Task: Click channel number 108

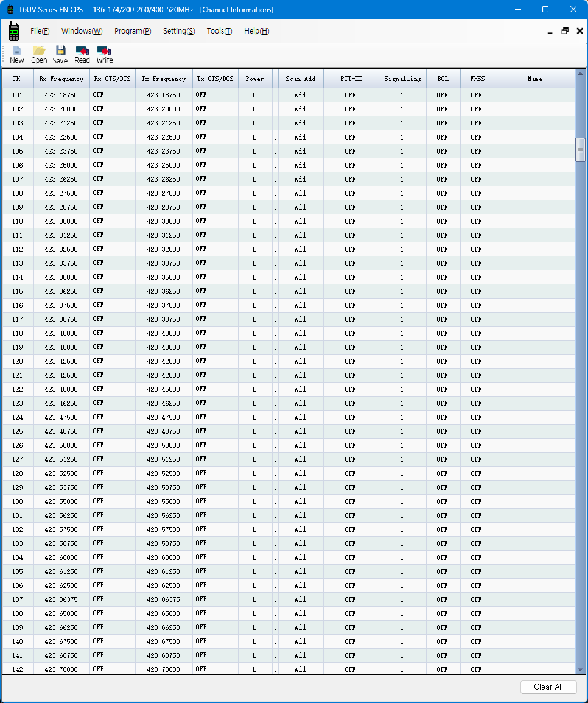Action: tap(18, 193)
